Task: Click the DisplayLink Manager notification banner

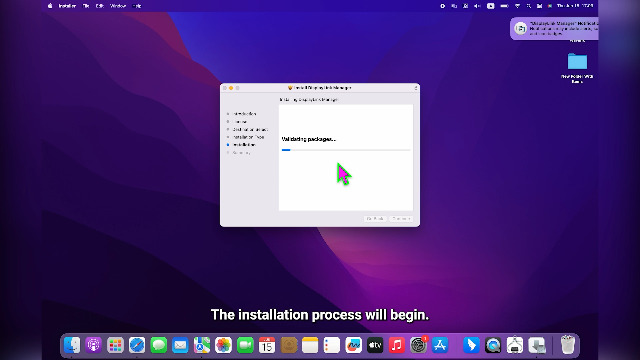Action: 554,29
